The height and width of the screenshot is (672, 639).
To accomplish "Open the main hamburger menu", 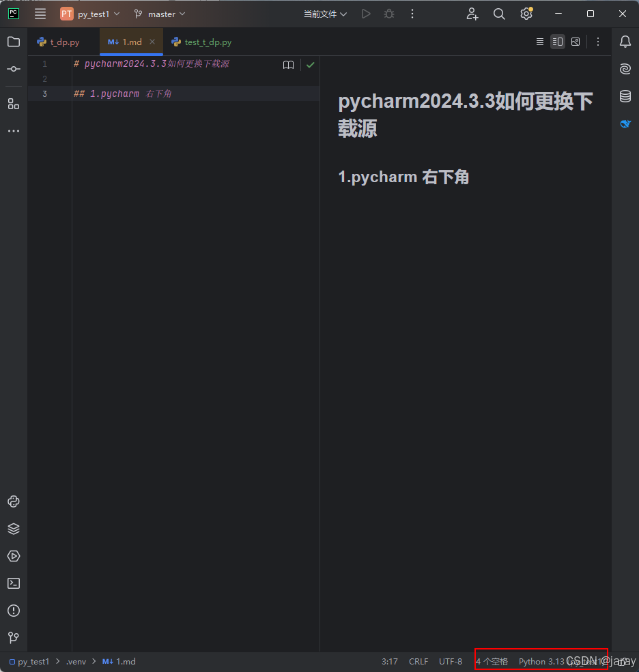I will pos(40,14).
